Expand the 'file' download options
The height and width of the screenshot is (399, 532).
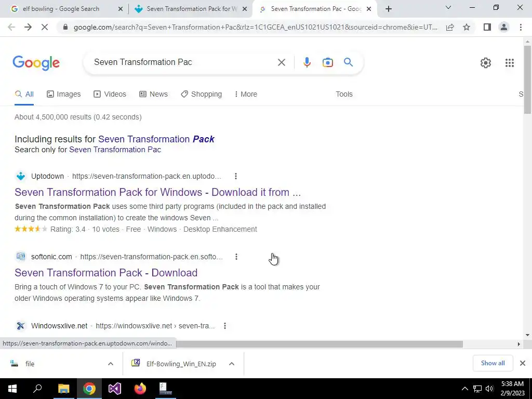111,364
